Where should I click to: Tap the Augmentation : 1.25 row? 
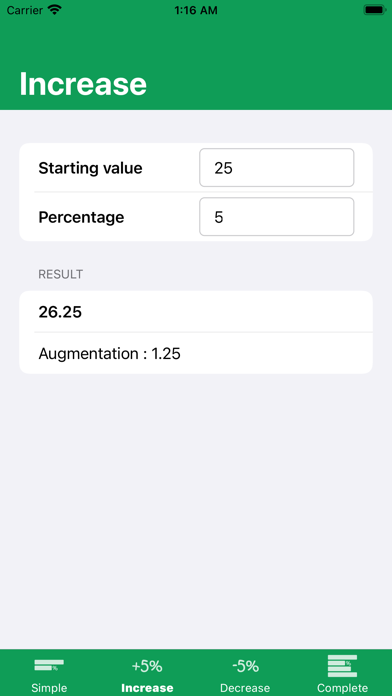(196, 353)
